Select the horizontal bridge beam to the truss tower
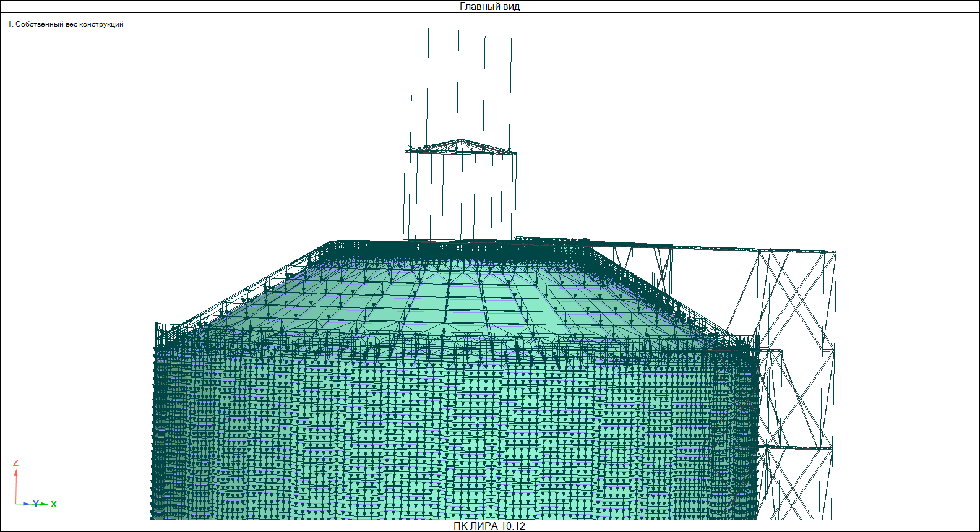980x532 pixels. (711, 248)
